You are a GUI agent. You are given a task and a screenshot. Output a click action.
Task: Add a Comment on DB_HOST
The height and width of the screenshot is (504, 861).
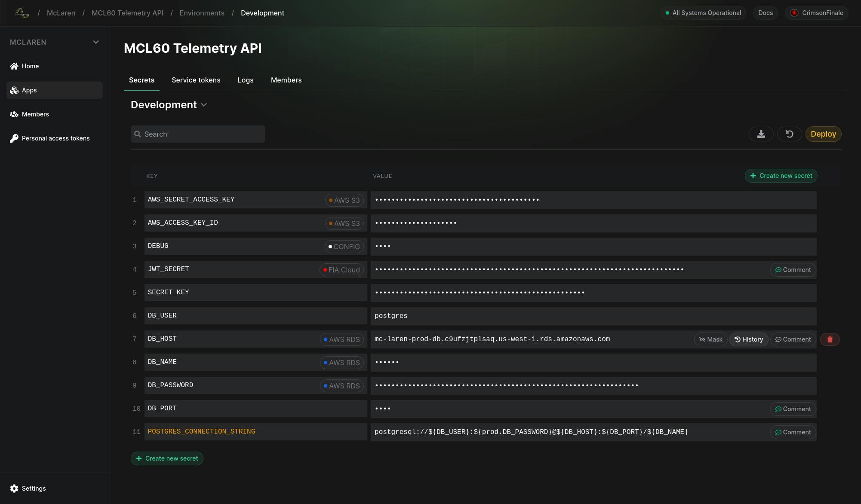coord(793,339)
